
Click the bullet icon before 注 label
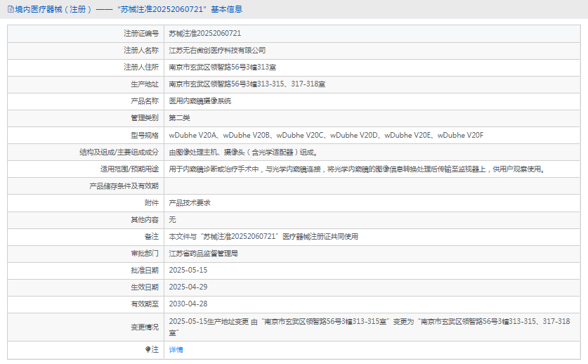click(x=148, y=349)
